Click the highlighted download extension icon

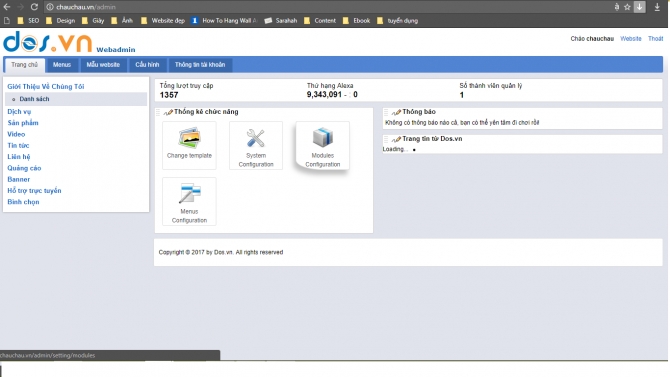coord(639,7)
